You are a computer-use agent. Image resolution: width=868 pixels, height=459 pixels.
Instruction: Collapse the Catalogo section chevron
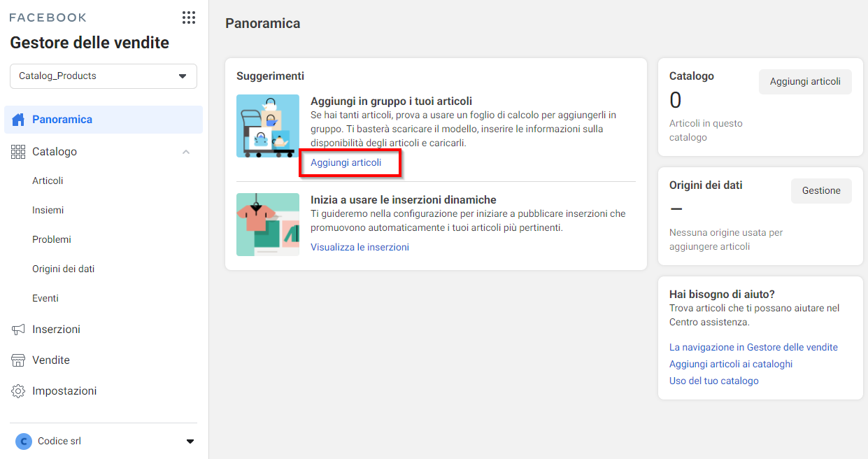coord(186,152)
